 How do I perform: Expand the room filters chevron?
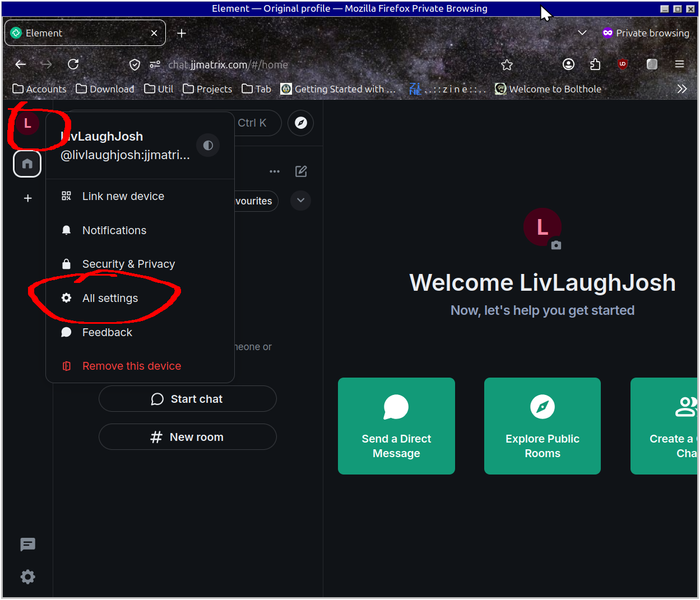pyautogui.click(x=300, y=201)
